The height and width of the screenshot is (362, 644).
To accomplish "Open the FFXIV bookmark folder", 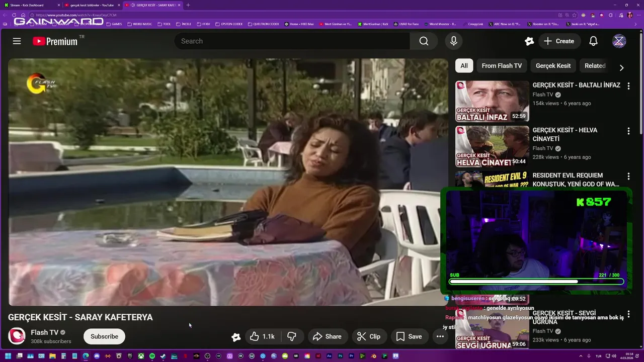I will point(204,24).
